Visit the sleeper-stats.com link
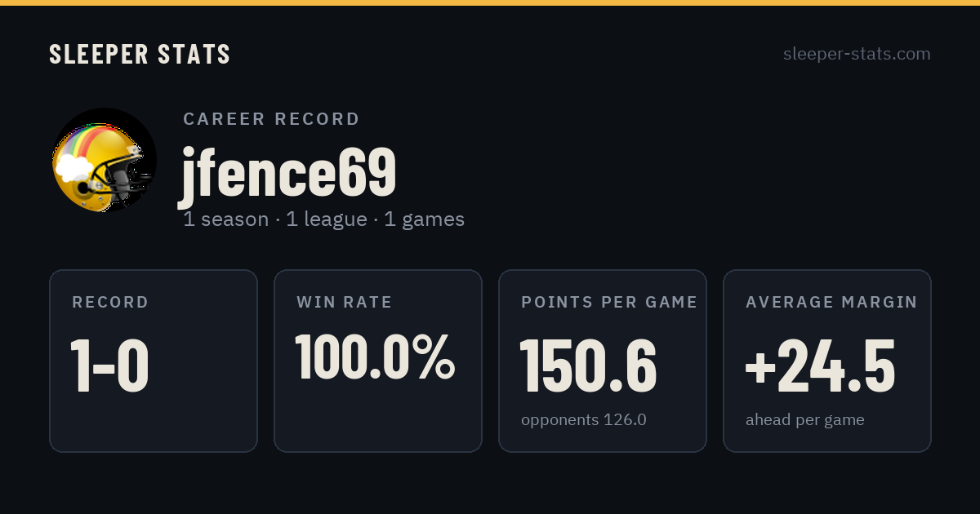Screen dimensions: 980x514 point(857,54)
